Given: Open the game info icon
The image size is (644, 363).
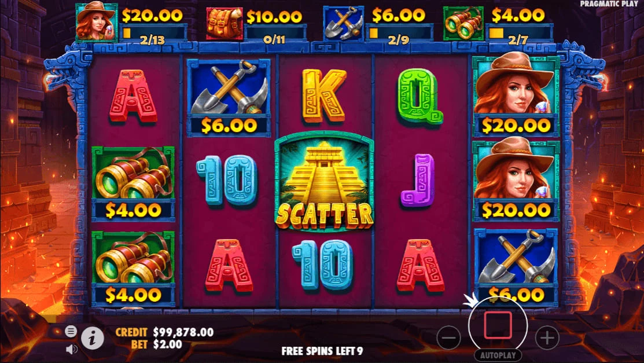Looking at the screenshot, I should point(92,338).
